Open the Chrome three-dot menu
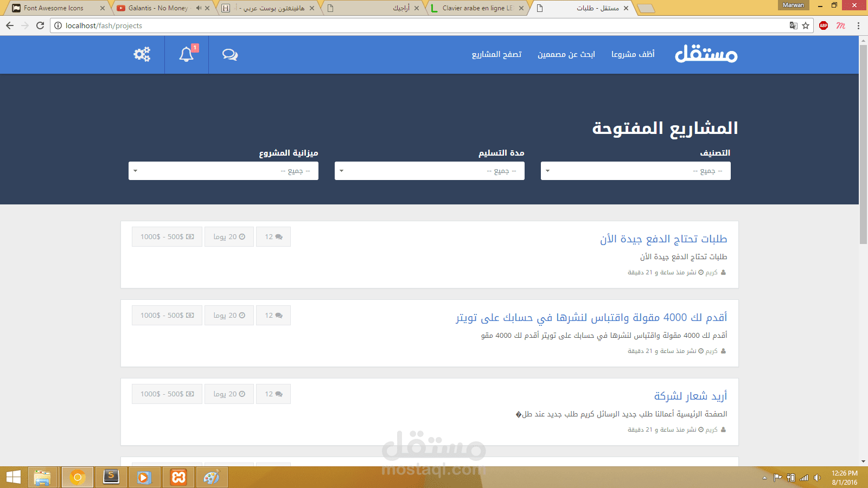The width and height of the screenshot is (868, 488). click(x=858, y=25)
